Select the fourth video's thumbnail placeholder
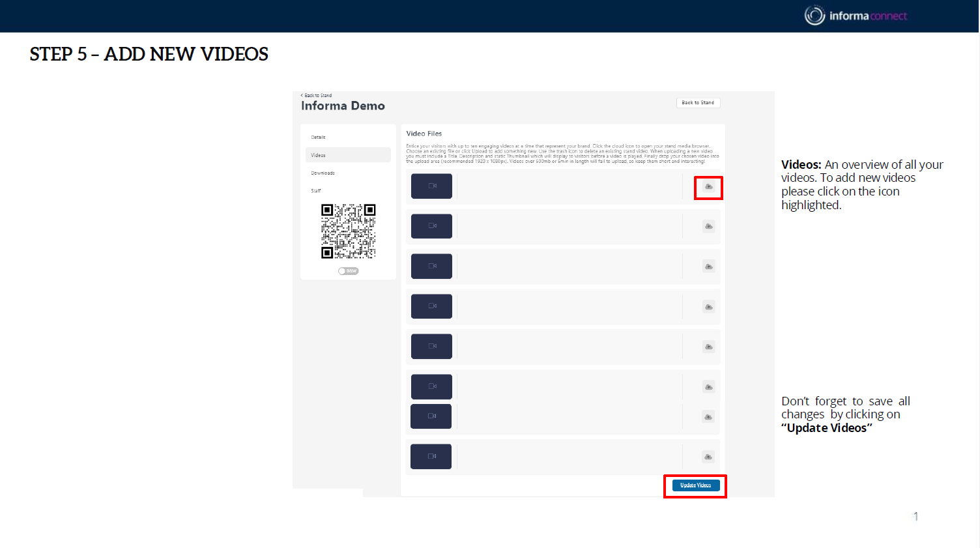Screen dimensions: 980x548 click(431, 306)
